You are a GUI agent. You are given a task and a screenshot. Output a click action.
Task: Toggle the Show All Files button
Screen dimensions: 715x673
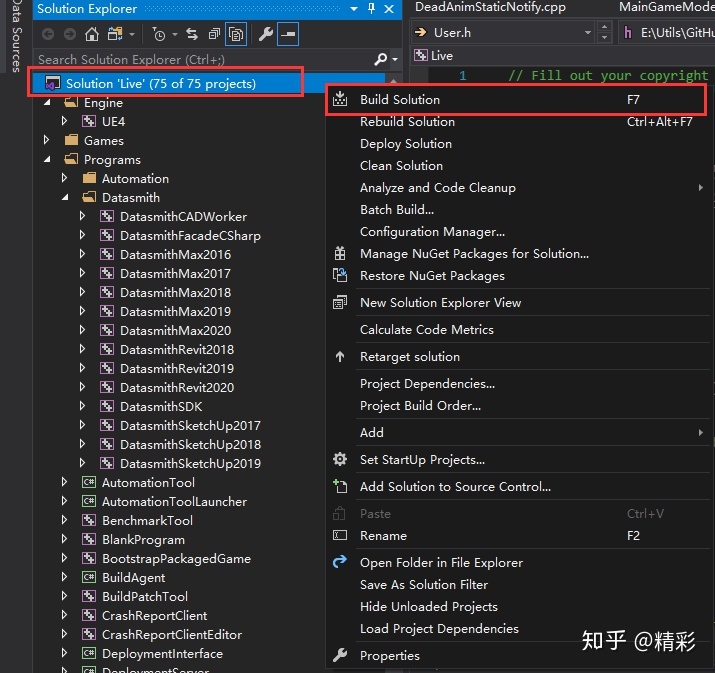coord(236,34)
